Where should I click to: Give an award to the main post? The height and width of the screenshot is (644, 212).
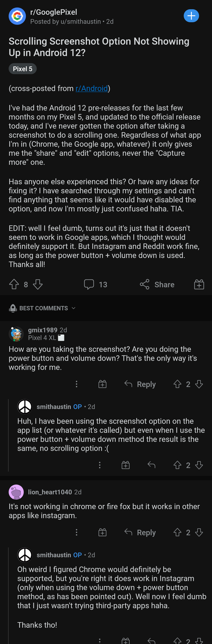coord(199,284)
